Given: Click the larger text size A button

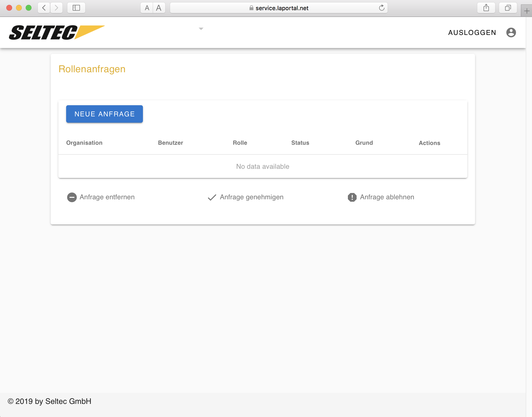Looking at the screenshot, I should [159, 8].
